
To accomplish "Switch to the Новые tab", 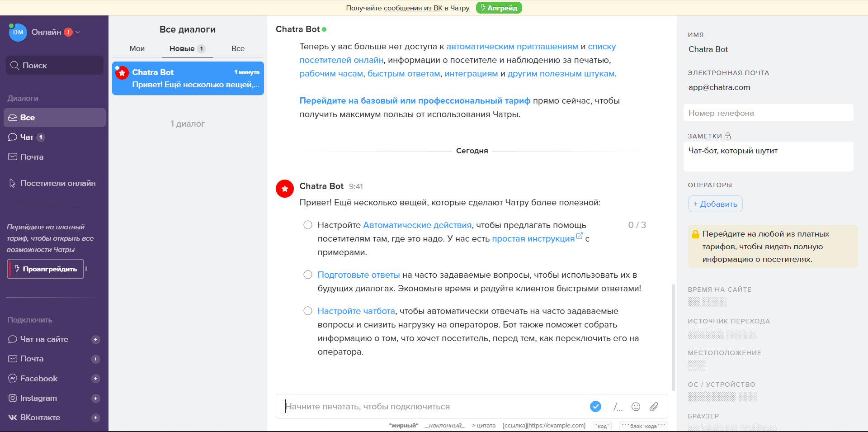I will [x=187, y=48].
